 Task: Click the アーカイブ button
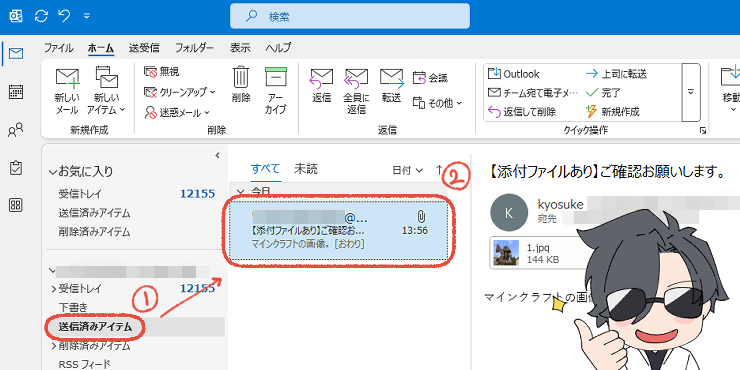pos(276,91)
